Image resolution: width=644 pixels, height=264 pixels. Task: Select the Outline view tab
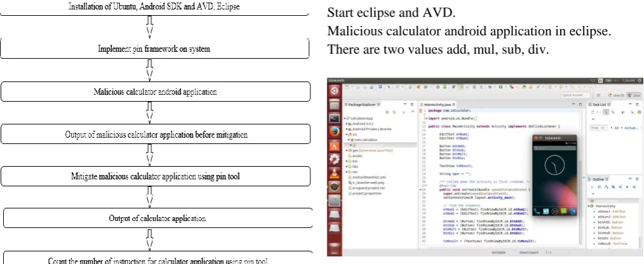[599, 179]
